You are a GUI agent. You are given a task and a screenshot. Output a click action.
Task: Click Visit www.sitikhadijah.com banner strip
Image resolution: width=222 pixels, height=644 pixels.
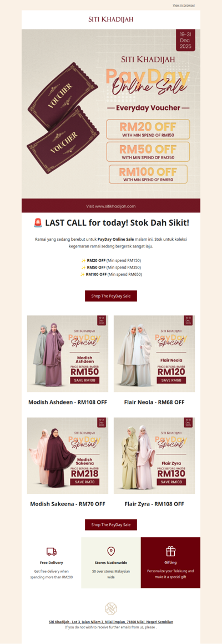pos(111,206)
